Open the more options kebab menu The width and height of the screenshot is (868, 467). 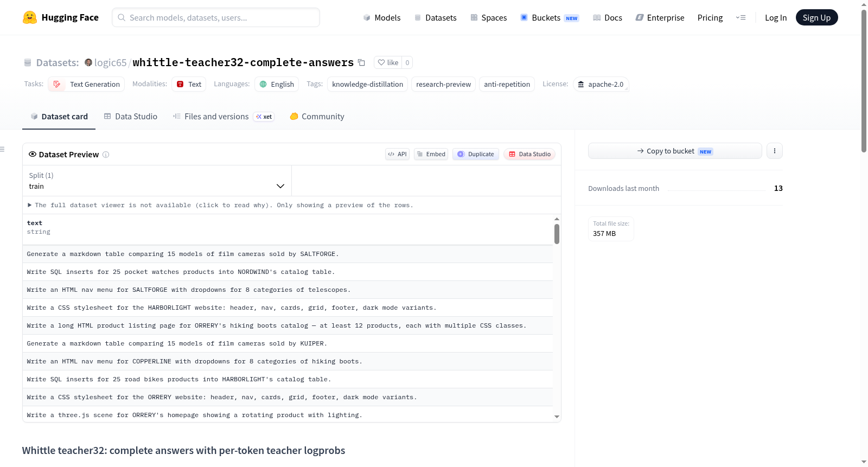pyautogui.click(x=775, y=151)
